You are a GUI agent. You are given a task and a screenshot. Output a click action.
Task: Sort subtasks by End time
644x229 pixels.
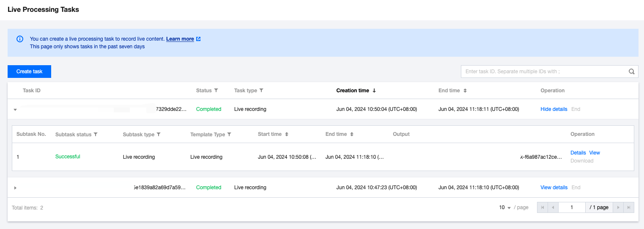pos(352,134)
